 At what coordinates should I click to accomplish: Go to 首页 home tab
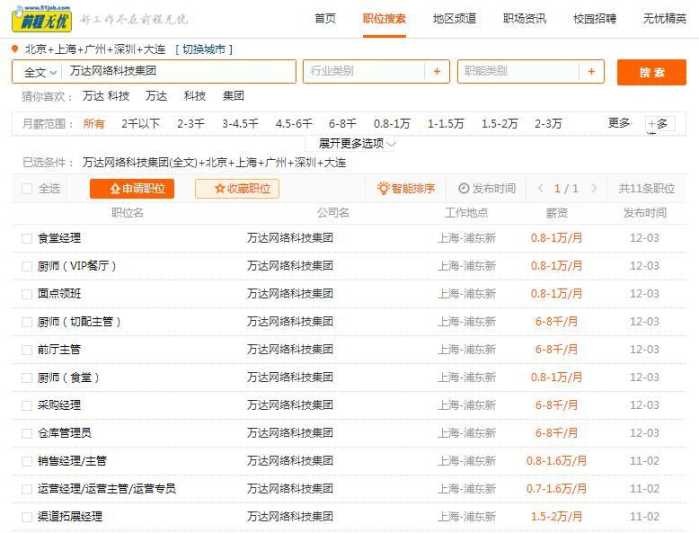pyautogui.click(x=325, y=18)
